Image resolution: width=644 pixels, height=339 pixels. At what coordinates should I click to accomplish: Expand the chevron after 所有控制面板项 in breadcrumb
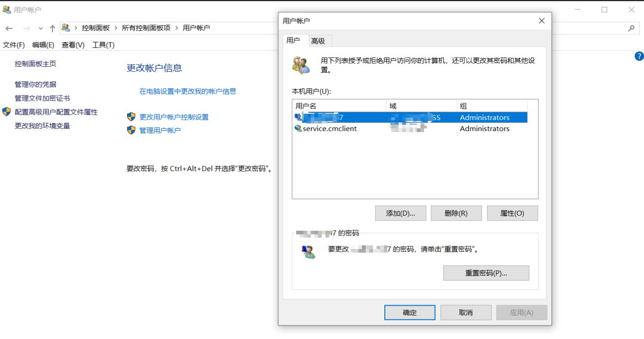tap(176, 28)
